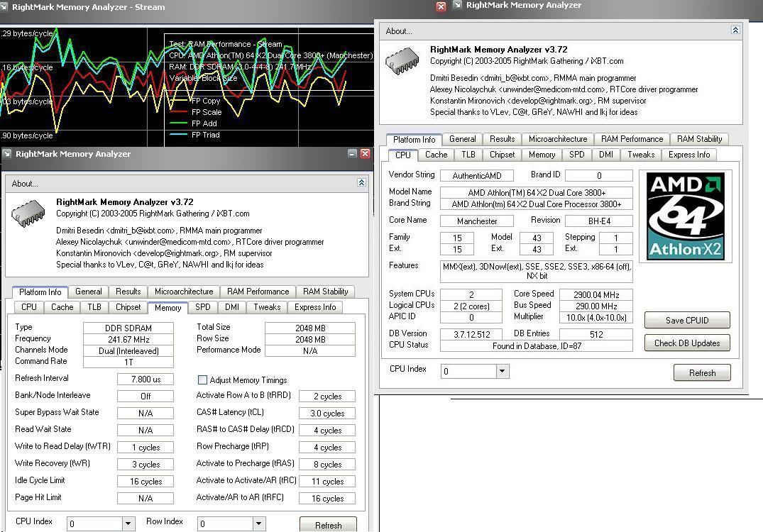Select the Chipset sub-tab in the Memory-tab window

(128, 307)
